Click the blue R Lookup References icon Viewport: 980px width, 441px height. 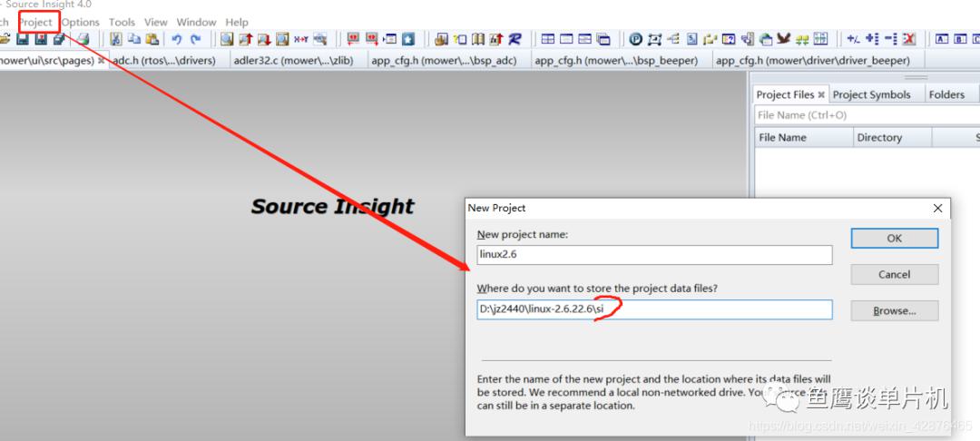(x=514, y=39)
